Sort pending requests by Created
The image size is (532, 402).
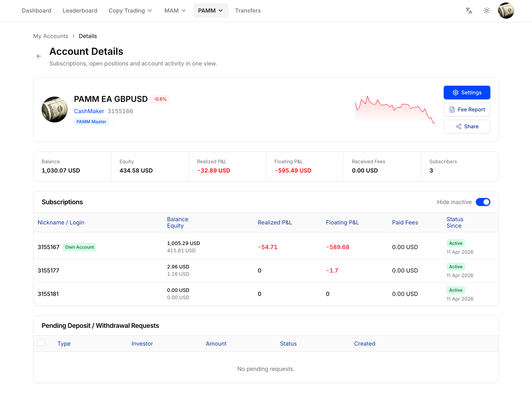(x=365, y=344)
